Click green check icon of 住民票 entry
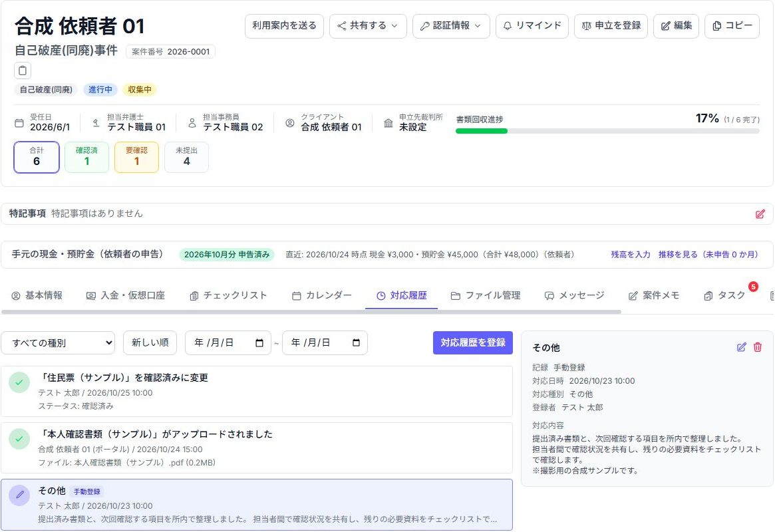This screenshot has width=775, height=532. click(19, 382)
